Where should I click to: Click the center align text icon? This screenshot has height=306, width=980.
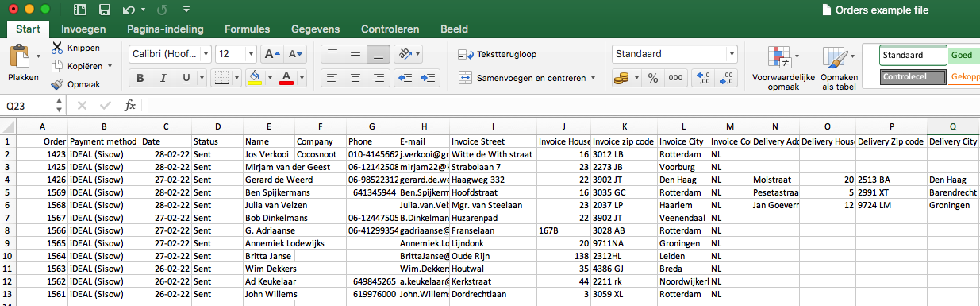(x=355, y=78)
